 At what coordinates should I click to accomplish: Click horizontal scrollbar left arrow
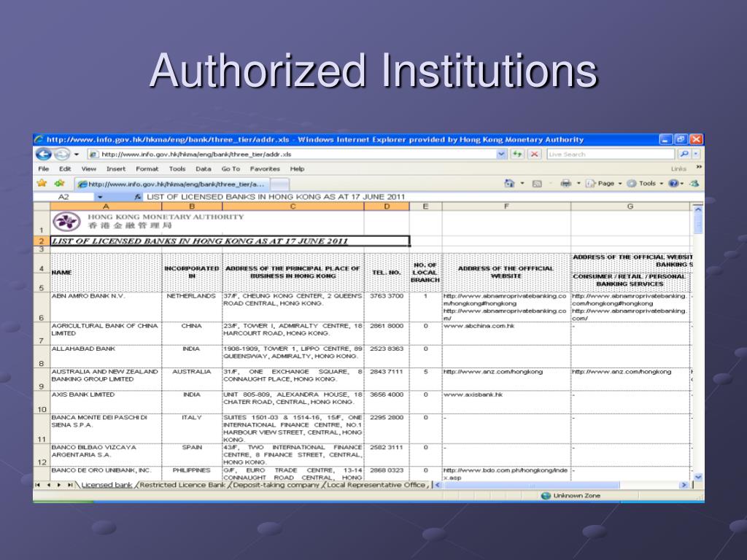(x=438, y=485)
